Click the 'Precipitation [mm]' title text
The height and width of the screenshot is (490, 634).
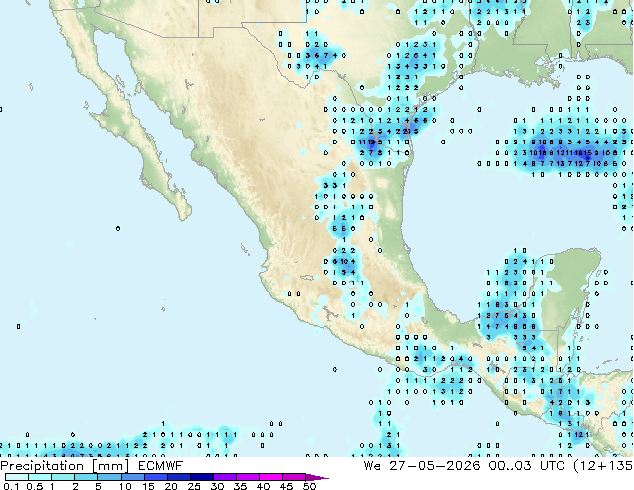(x=65, y=466)
